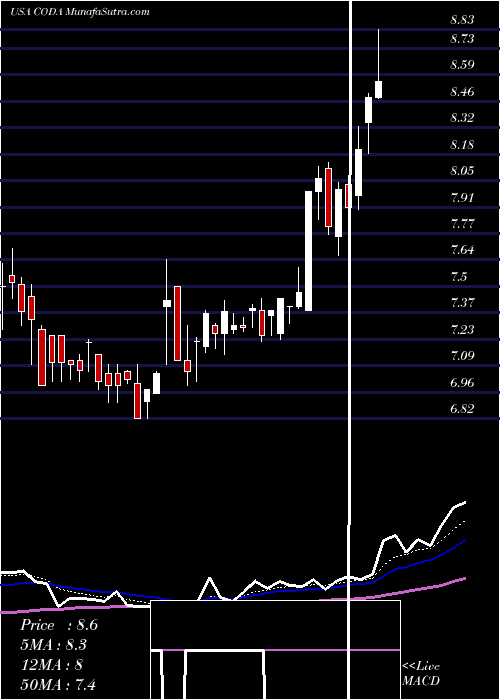Screen dimensions: 500x700
Task: Click the 7.5 price axis label
Action: coord(459,277)
